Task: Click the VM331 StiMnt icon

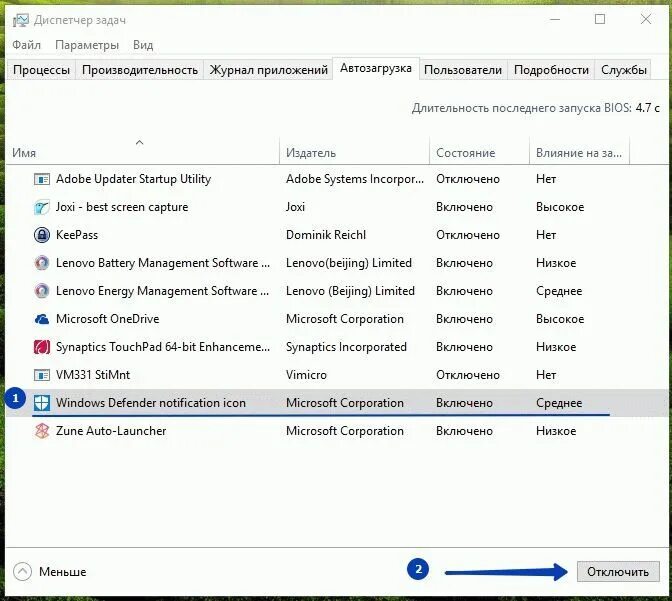Action: click(x=42, y=375)
